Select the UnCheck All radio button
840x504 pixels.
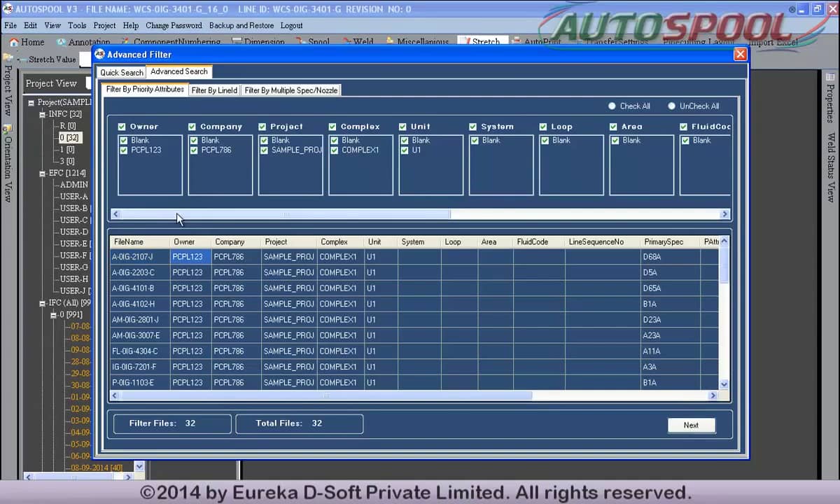click(671, 106)
